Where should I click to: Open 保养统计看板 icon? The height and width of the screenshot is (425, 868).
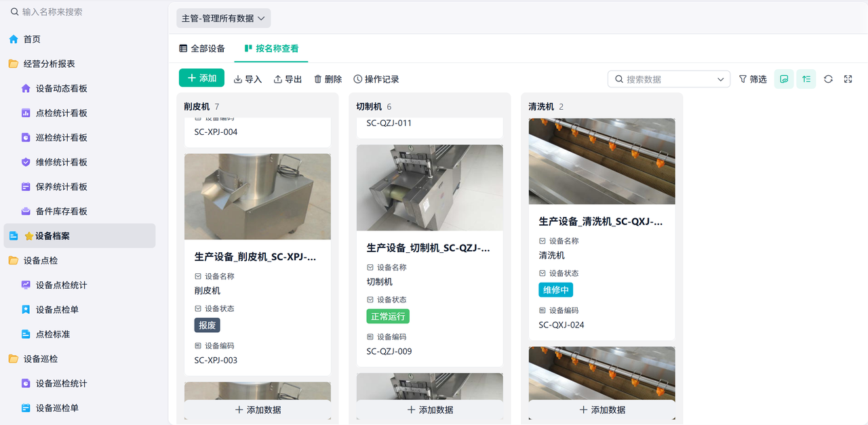click(26, 186)
